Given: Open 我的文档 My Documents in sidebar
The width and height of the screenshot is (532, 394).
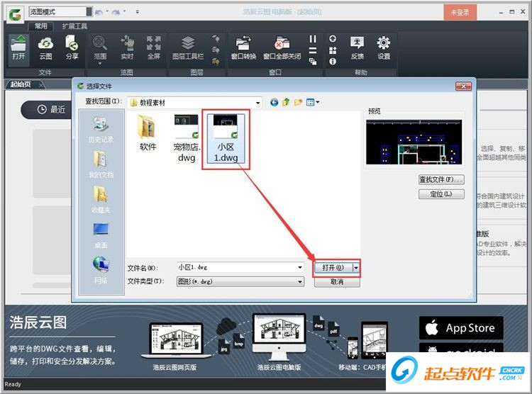Looking at the screenshot, I should (101, 164).
